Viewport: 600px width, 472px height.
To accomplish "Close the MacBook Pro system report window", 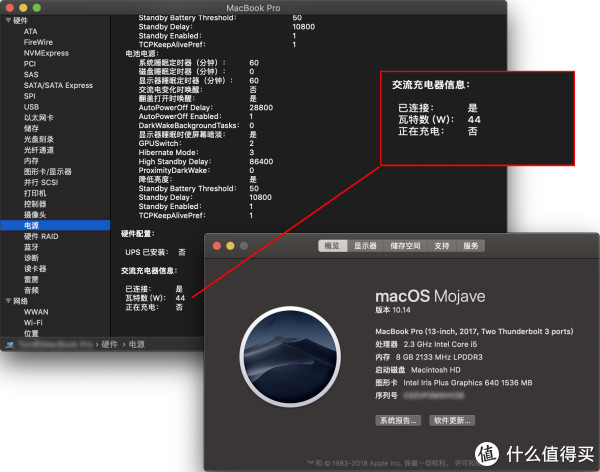I will pos(10,8).
